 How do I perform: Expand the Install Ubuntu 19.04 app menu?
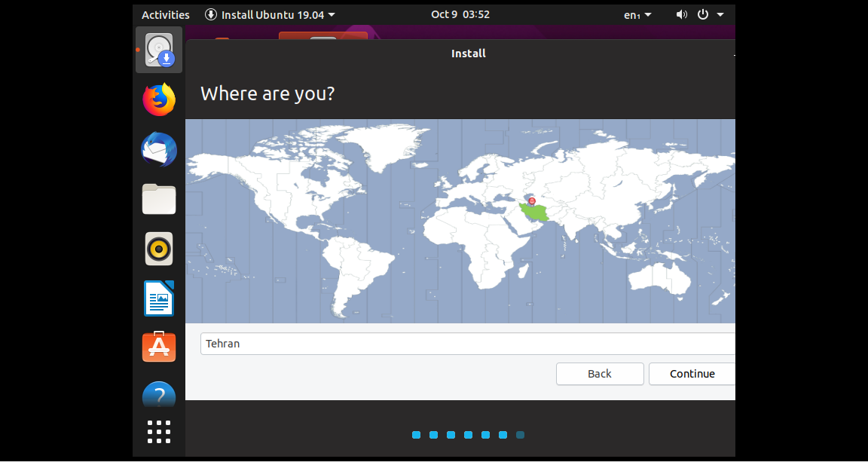pos(270,14)
